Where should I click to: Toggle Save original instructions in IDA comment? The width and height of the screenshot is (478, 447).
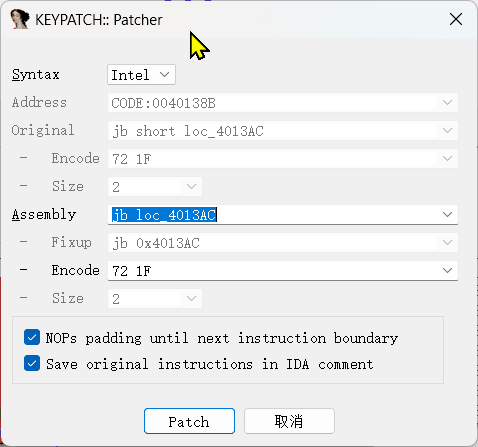pyautogui.click(x=32, y=364)
